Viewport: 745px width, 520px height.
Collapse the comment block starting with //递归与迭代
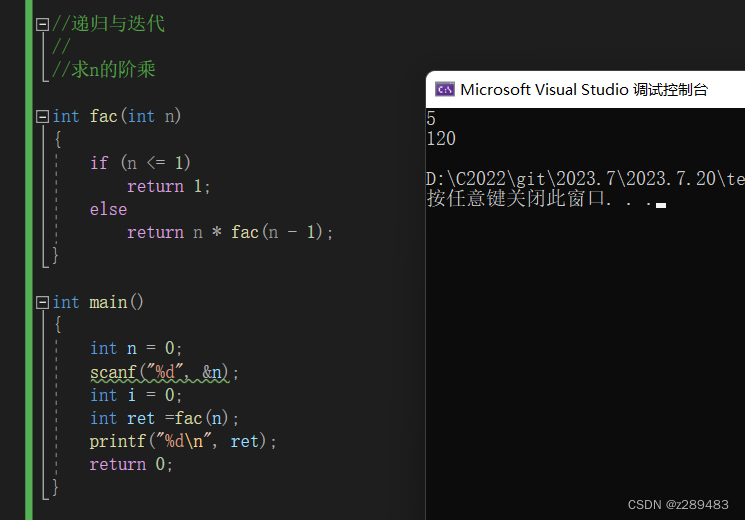[42, 24]
